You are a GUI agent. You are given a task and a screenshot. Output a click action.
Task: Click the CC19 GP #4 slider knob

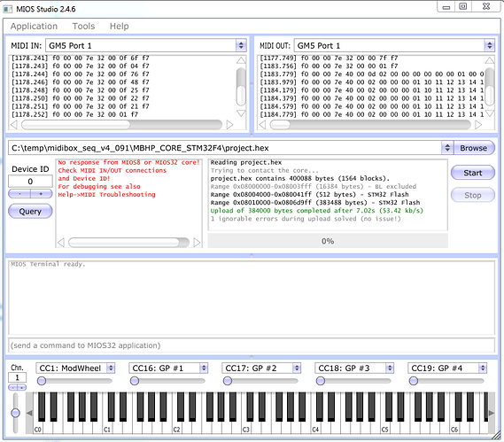(414, 381)
